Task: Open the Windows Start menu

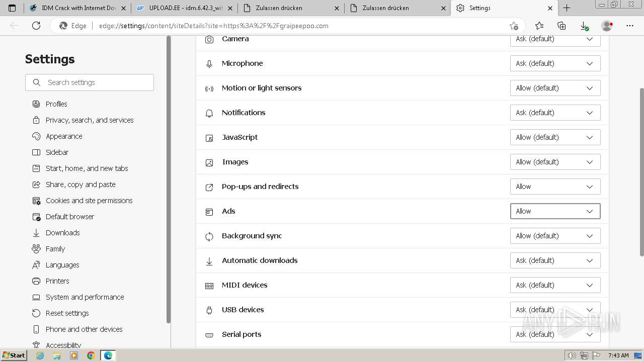Action: [14, 355]
